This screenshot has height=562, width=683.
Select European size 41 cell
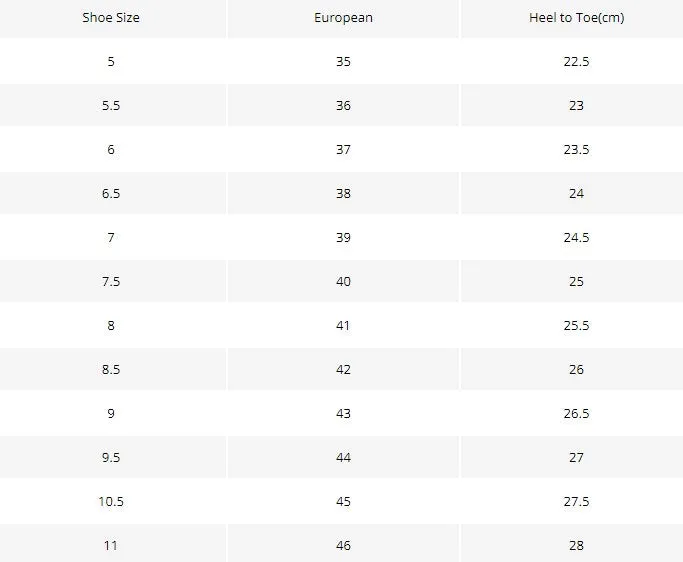tap(343, 325)
